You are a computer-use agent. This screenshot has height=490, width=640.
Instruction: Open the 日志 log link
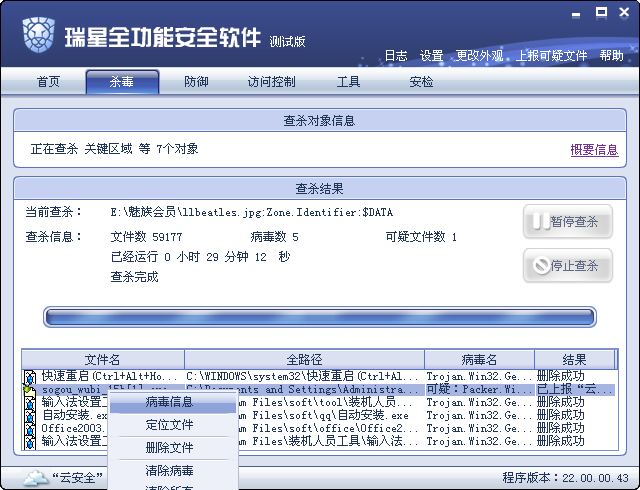[396, 56]
